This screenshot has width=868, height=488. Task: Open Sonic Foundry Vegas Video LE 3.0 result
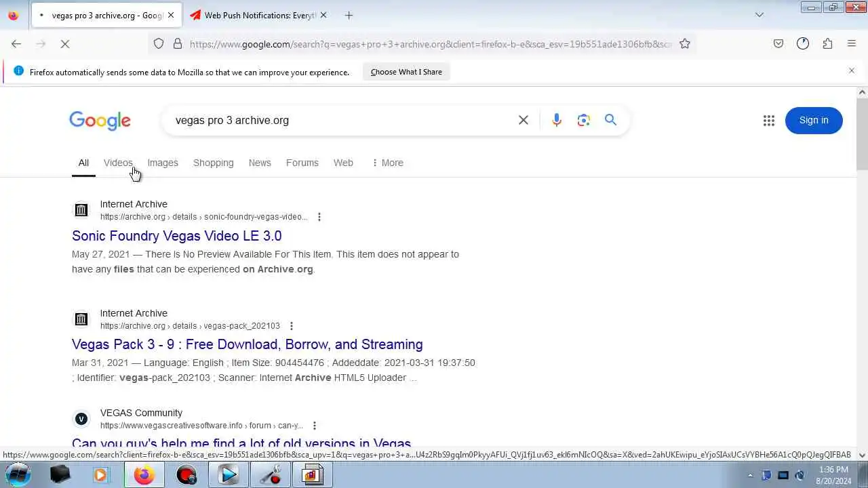coord(177,236)
